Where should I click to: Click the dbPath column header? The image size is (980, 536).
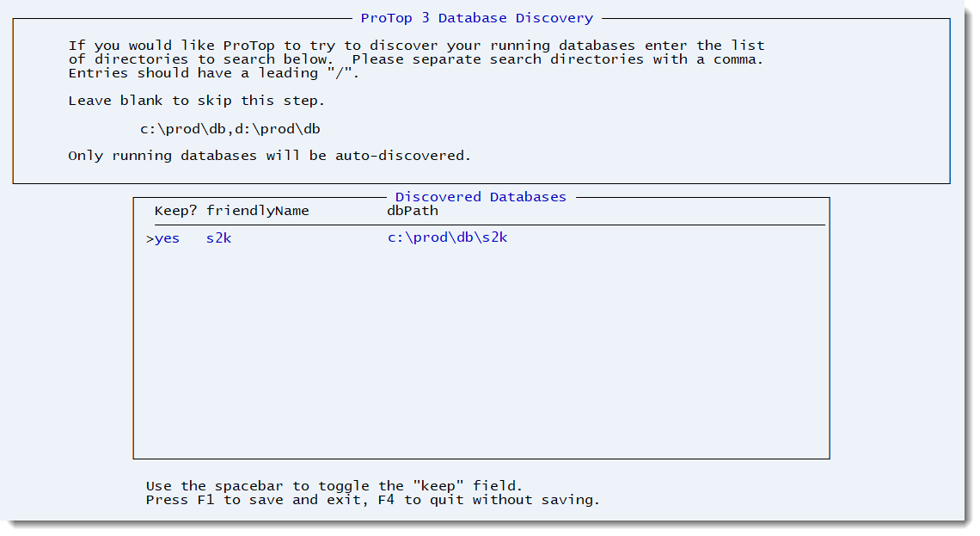click(x=413, y=211)
